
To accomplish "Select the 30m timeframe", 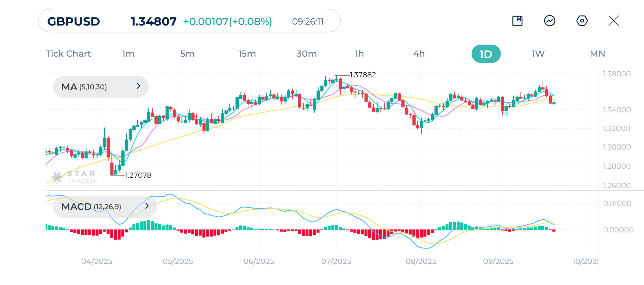I will click(307, 54).
